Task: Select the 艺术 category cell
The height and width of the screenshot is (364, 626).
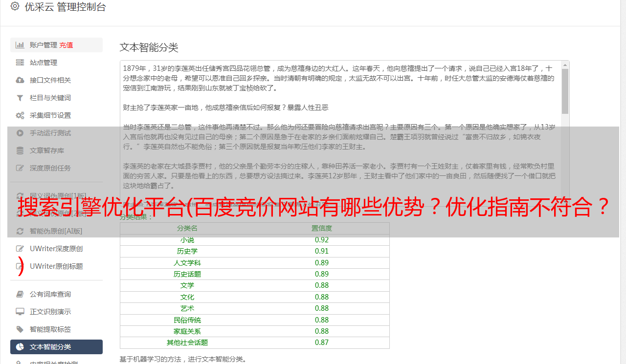Action: click(187, 308)
